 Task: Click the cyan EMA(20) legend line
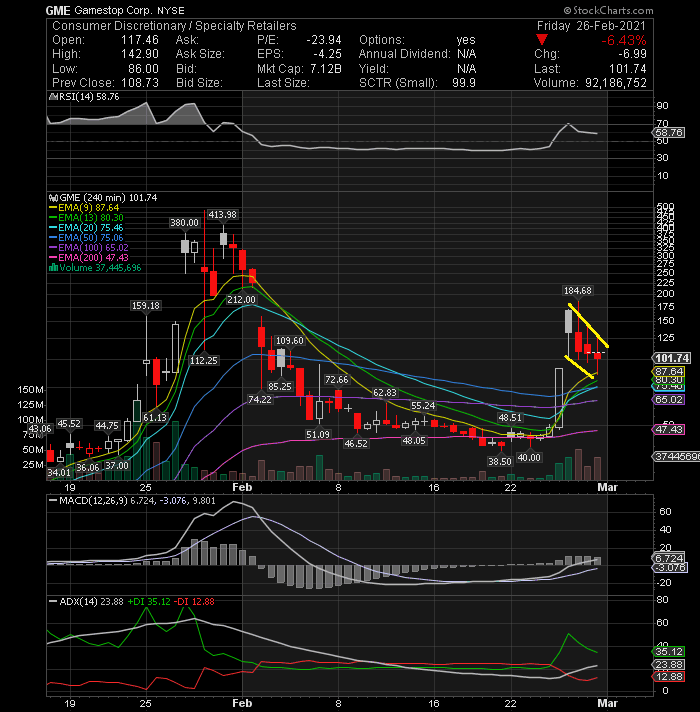point(53,228)
